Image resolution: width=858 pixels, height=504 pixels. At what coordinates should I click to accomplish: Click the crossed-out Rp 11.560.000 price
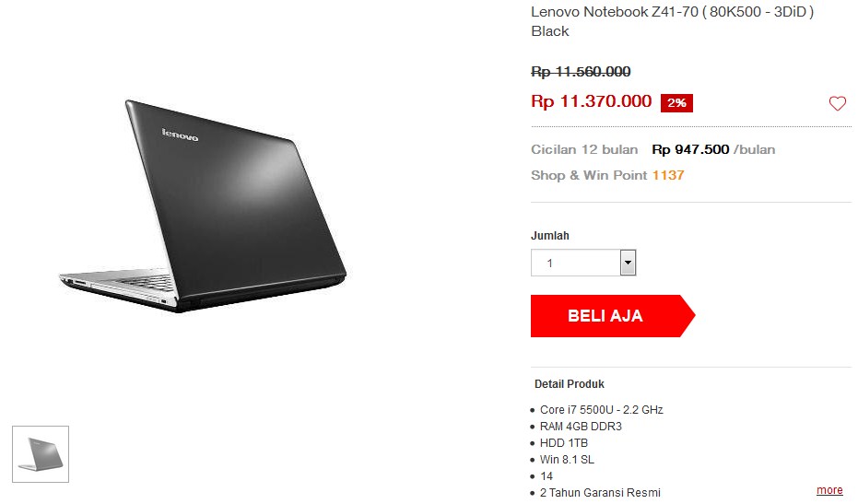pyautogui.click(x=581, y=72)
